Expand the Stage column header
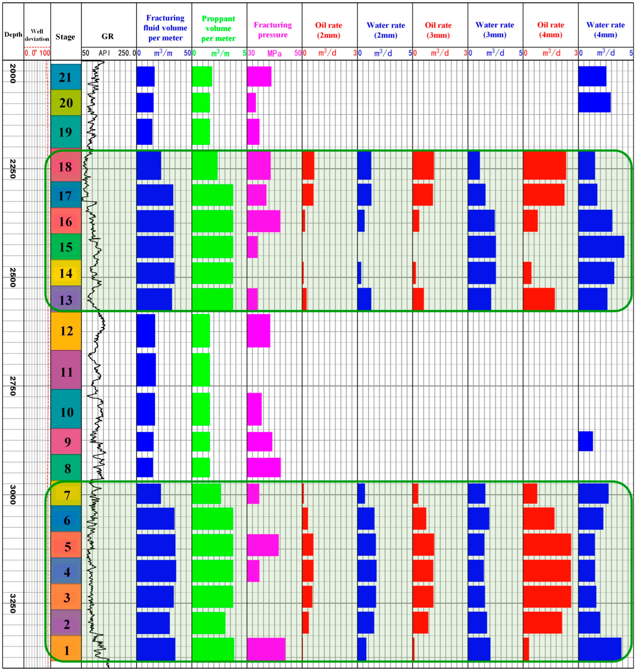Screen dimensions: 636x672 tap(65, 37)
